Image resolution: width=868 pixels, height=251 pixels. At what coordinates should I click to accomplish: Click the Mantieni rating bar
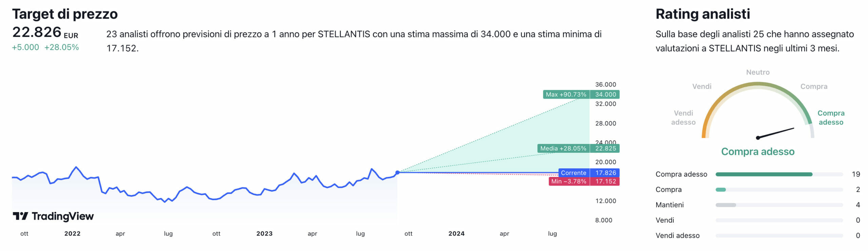(x=779, y=205)
